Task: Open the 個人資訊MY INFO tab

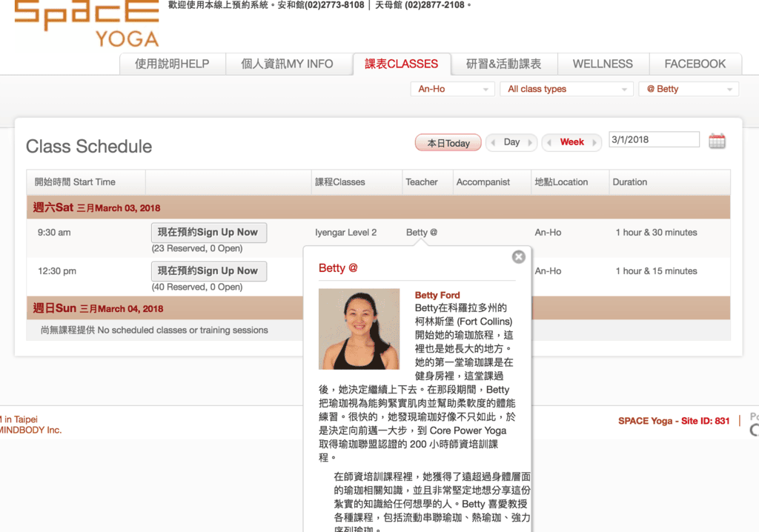Action: coord(287,64)
